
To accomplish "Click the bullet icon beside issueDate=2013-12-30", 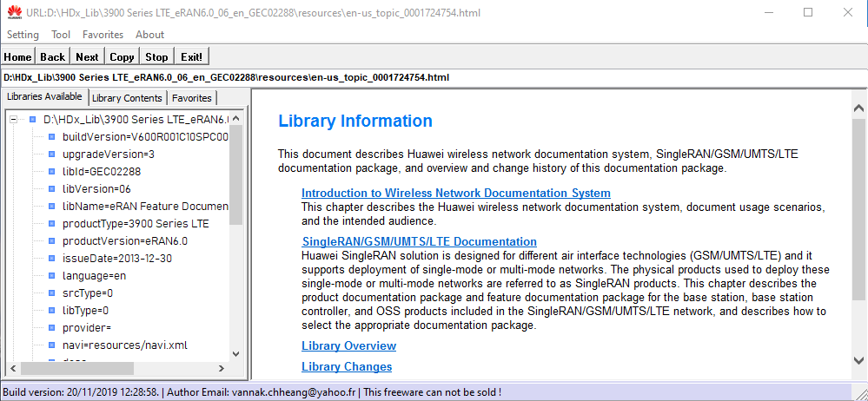I will pyautogui.click(x=51, y=259).
